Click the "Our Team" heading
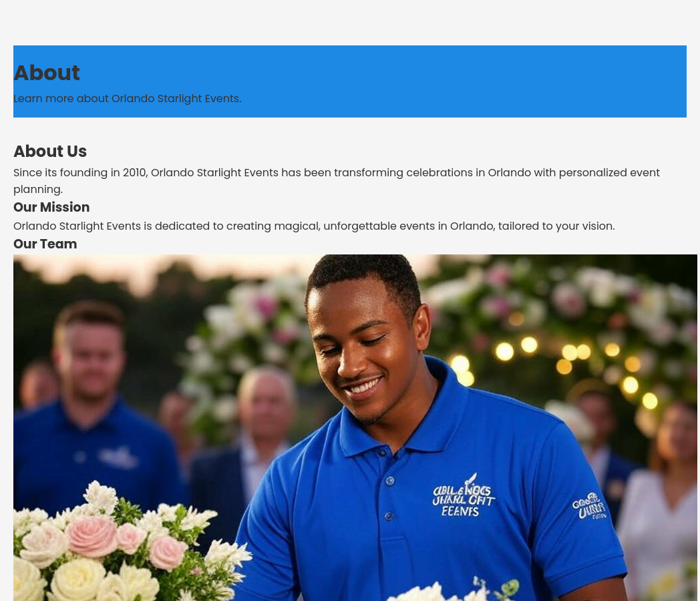700x601 pixels. pos(45,244)
